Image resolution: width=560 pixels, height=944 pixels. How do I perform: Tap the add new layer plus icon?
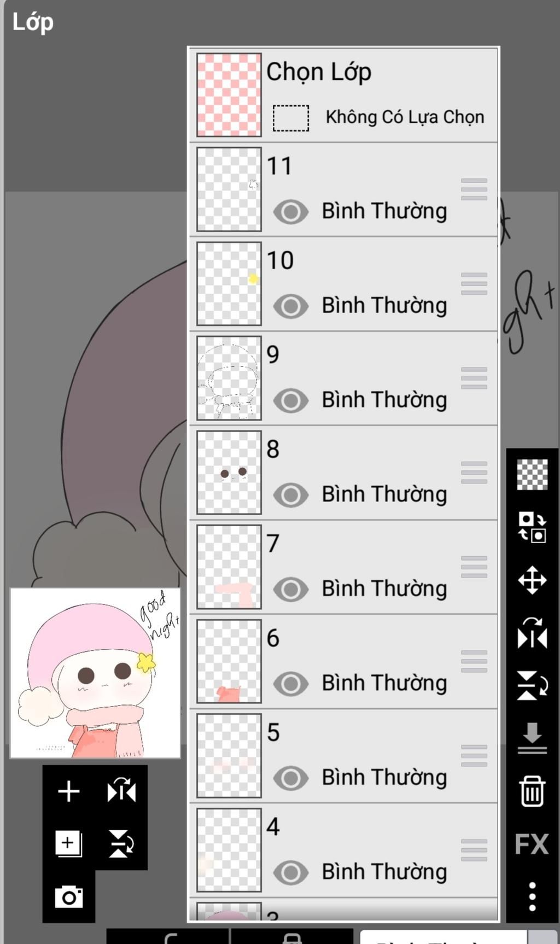tap(68, 791)
